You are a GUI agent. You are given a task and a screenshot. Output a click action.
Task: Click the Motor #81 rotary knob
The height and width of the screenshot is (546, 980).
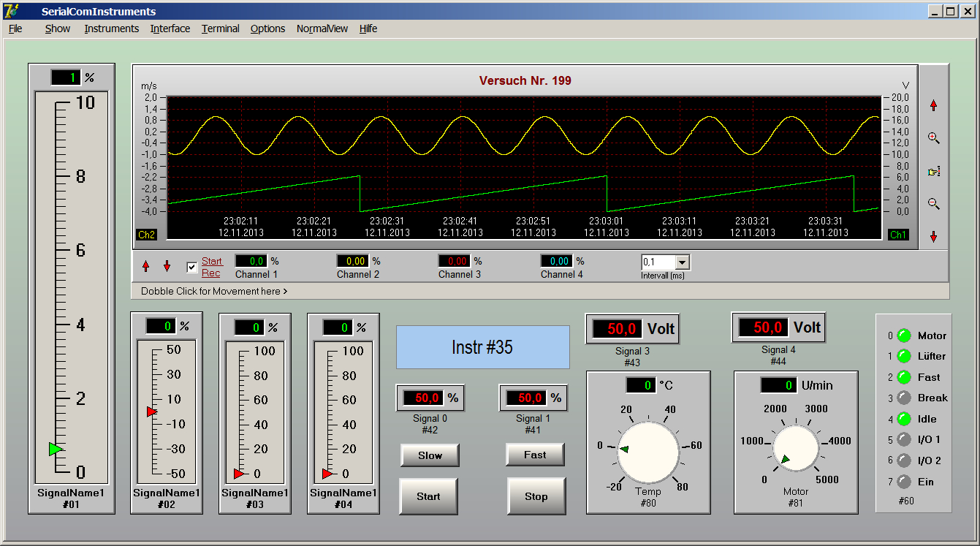click(x=796, y=450)
